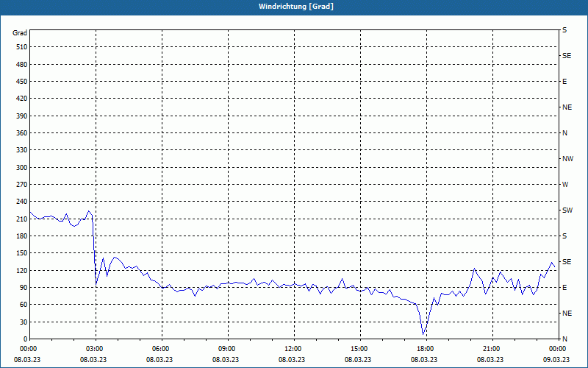Select the 270 value on the y-axis
The height and width of the screenshot is (368, 588).
(x=22, y=185)
